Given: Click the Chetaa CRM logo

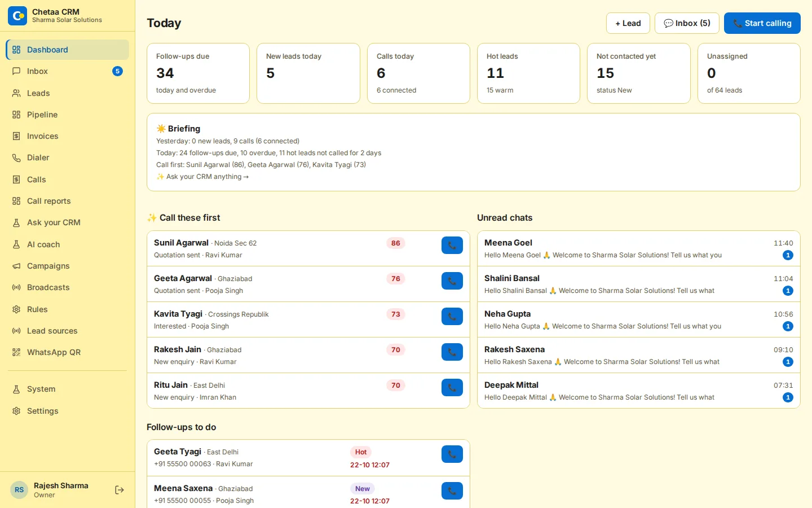Looking at the screenshot, I should 17,16.
